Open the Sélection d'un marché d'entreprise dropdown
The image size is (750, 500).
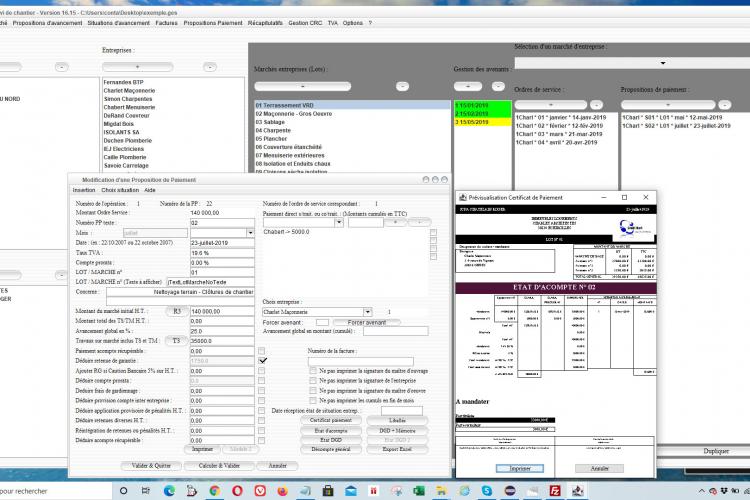pos(662,63)
